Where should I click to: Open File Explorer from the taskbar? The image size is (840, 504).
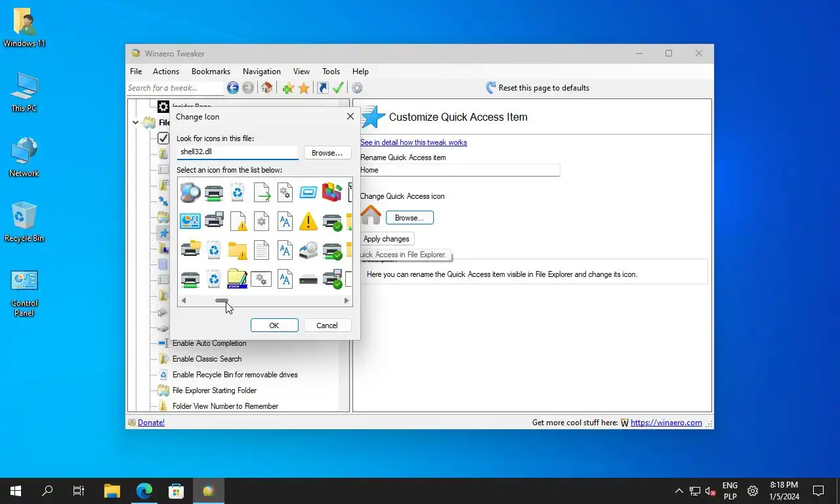pos(112,491)
